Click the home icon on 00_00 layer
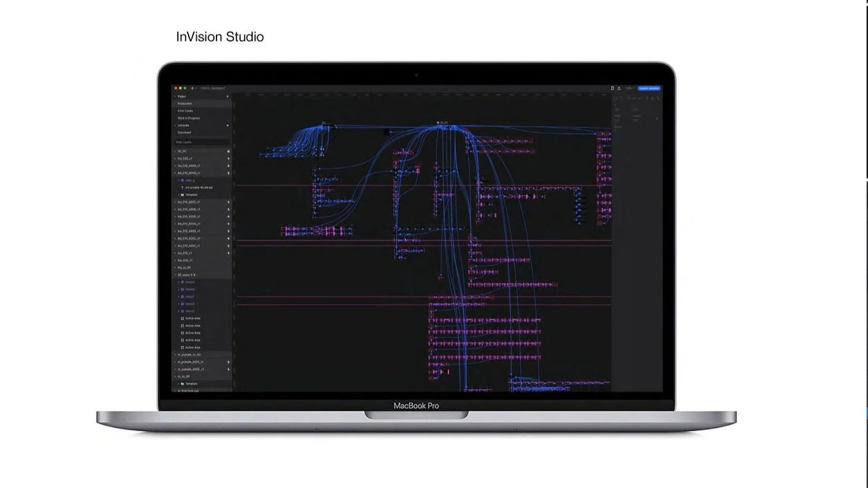Image resolution: width=868 pixels, height=488 pixels. (x=228, y=151)
